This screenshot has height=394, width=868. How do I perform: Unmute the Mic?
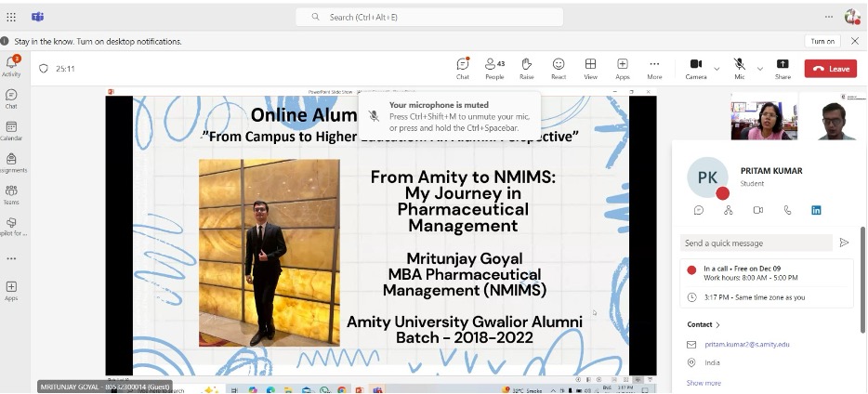tap(740, 69)
